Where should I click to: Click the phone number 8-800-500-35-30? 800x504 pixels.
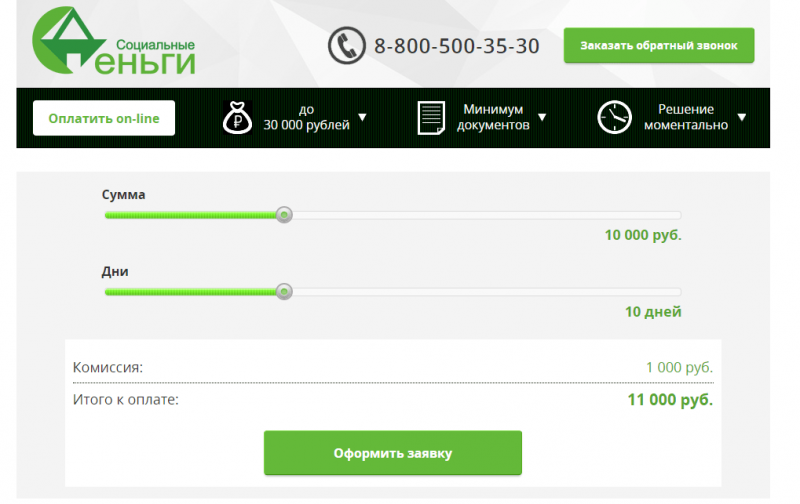coord(456,46)
